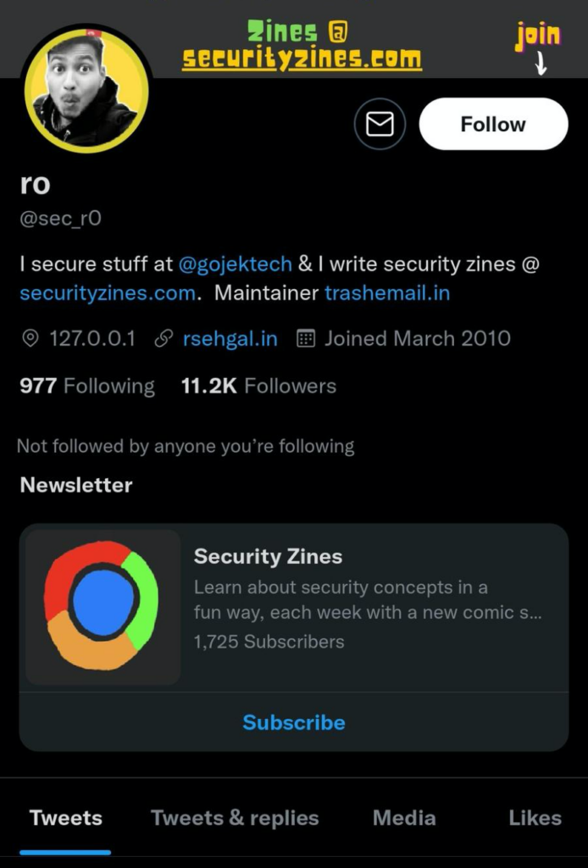This screenshot has width=588, height=868.
Task: Open the trashemail.in link
Action: (387, 293)
